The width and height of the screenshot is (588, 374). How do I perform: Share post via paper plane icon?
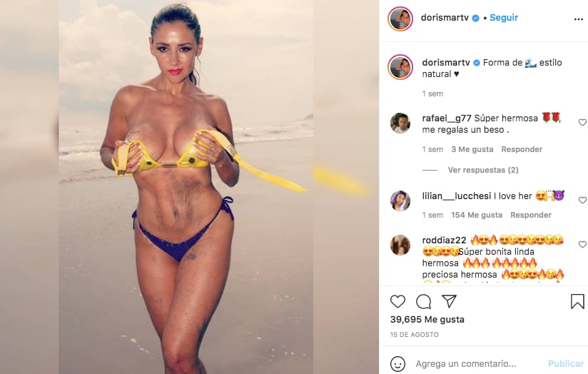[449, 301]
